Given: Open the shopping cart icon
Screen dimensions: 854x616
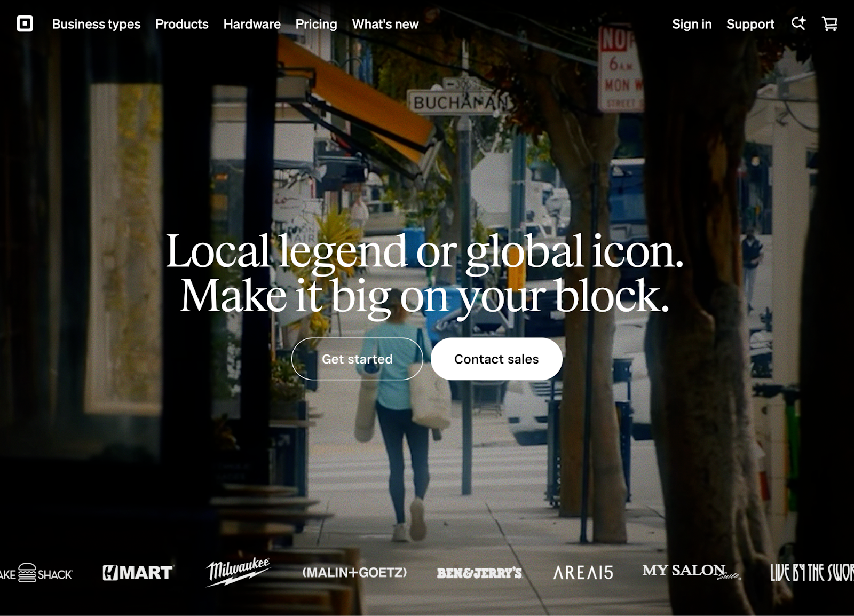Looking at the screenshot, I should point(829,24).
